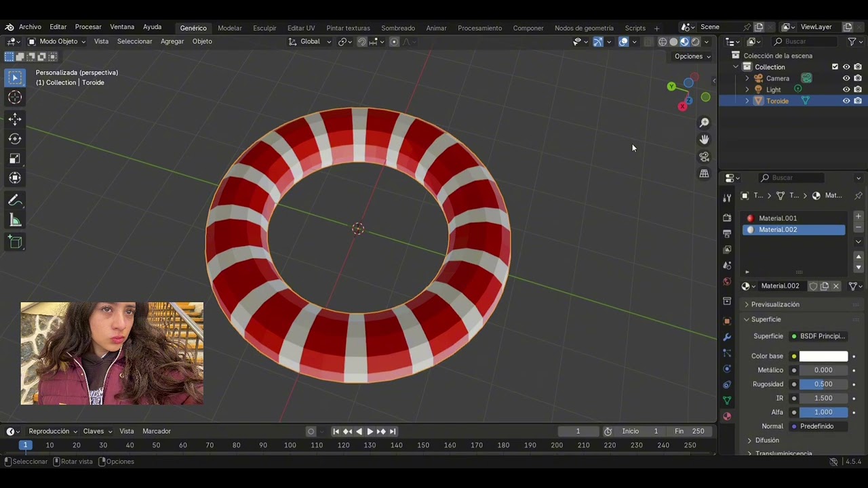Open the Object Data mesh tab
Image resolution: width=868 pixels, height=488 pixels.
[x=727, y=401]
